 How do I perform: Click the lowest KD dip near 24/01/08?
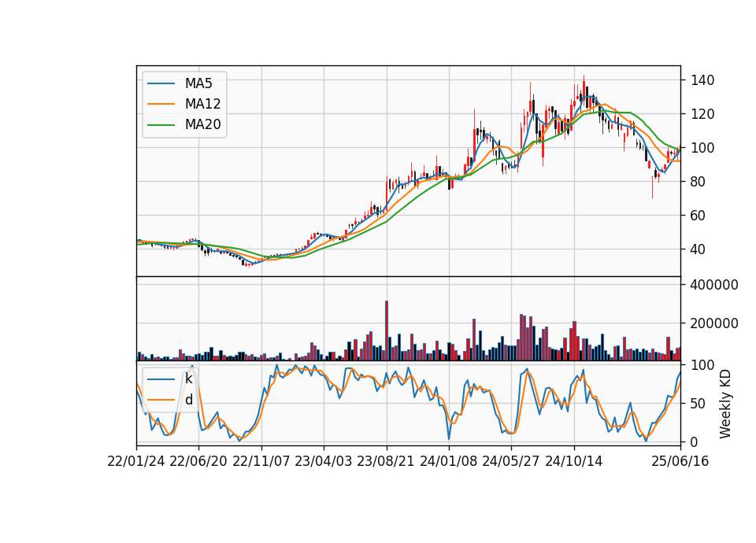[449, 438]
